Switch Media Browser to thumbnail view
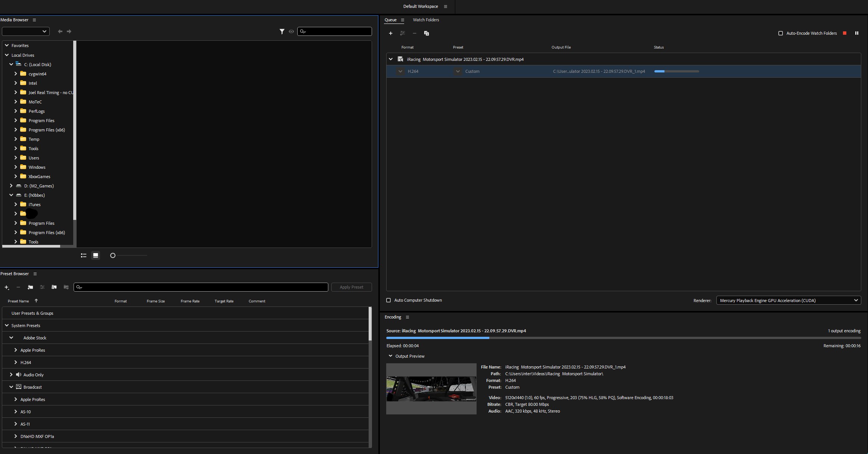Image resolution: width=868 pixels, height=454 pixels. 96,255
